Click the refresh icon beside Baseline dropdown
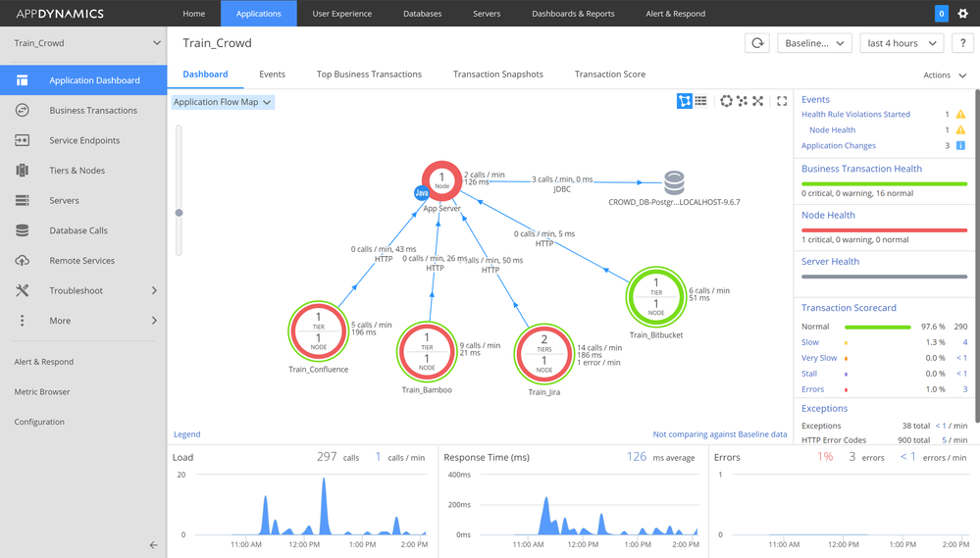This screenshot has height=558, width=980. tap(757, 43)
